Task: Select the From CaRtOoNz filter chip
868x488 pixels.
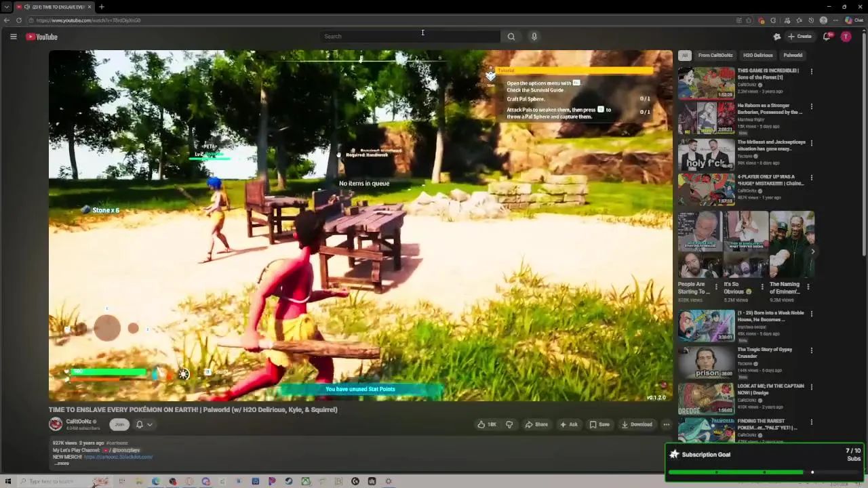Action: point(715,56)
